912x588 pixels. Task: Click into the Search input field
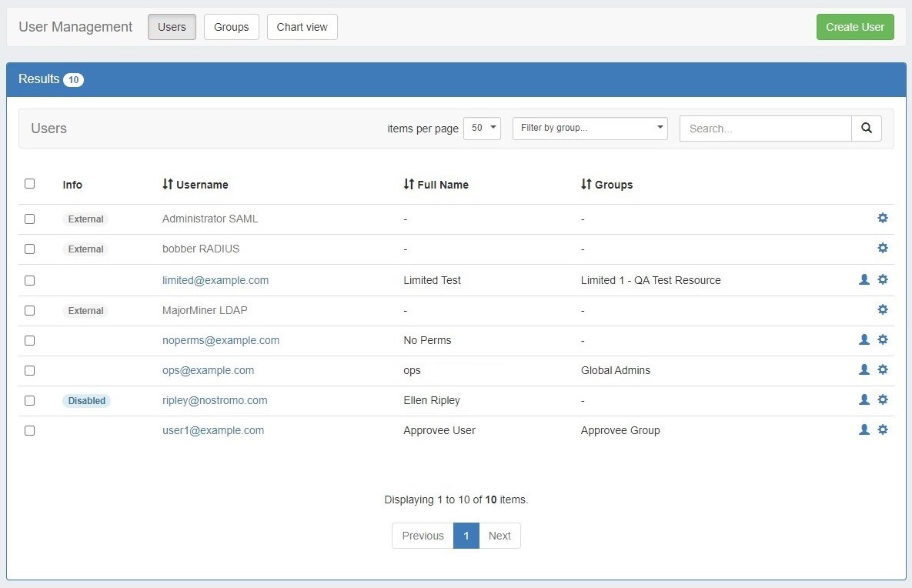tap(765, 129)
